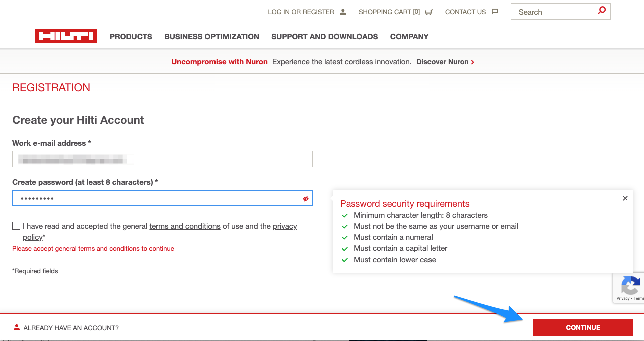
Task: Follow the Discover Nuron link
Action: [x=445, y=62]
